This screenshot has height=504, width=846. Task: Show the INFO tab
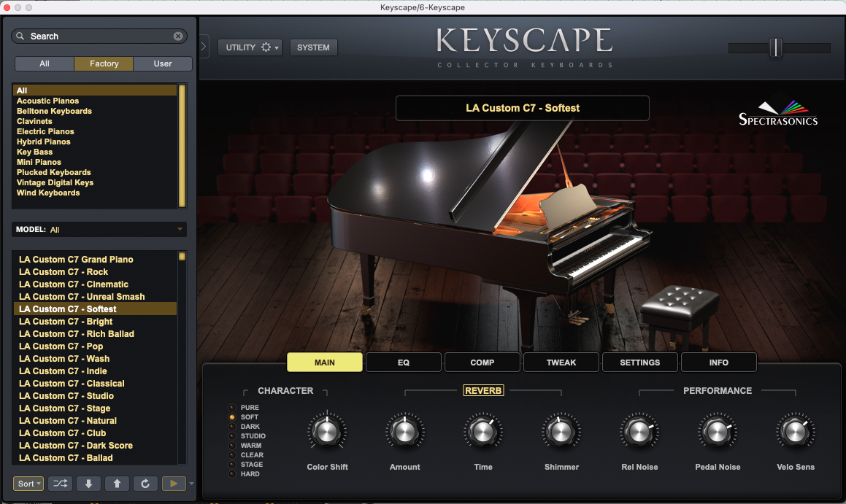(x=719, y=363)
